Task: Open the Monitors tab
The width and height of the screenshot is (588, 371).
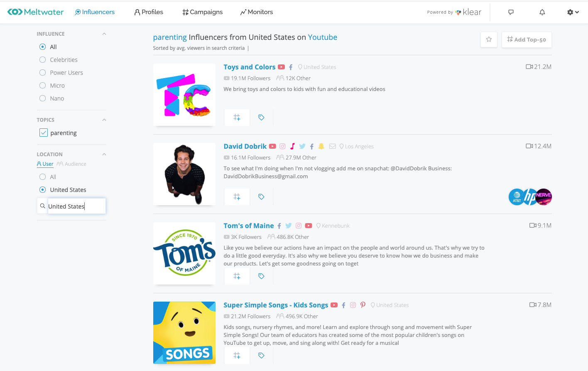Action: [257, 12]
